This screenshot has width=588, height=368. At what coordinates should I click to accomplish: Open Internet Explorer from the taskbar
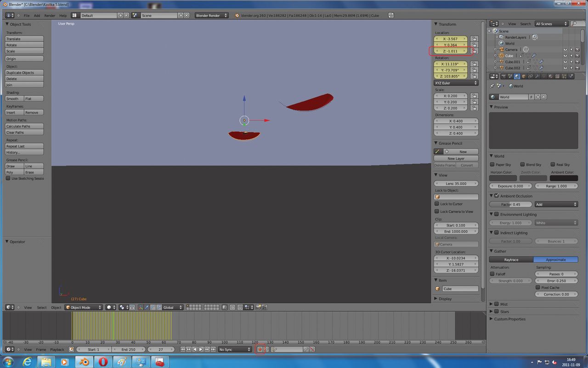27,362
